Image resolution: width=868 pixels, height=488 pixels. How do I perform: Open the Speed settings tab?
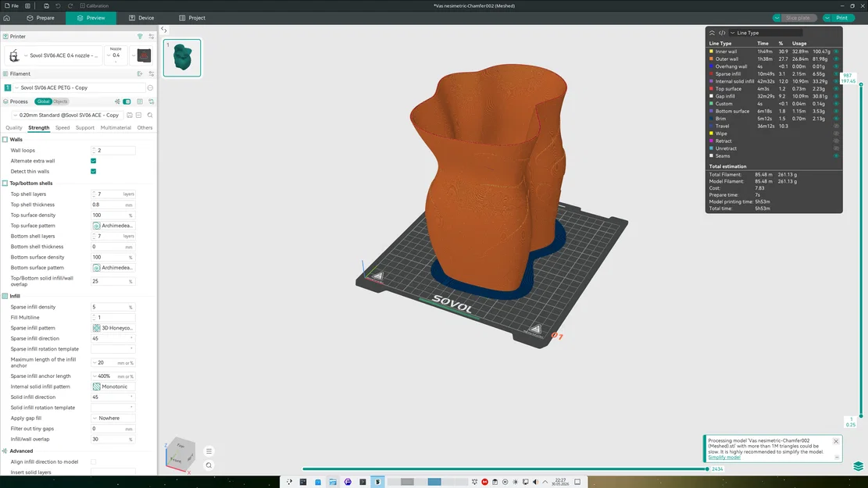63,128
